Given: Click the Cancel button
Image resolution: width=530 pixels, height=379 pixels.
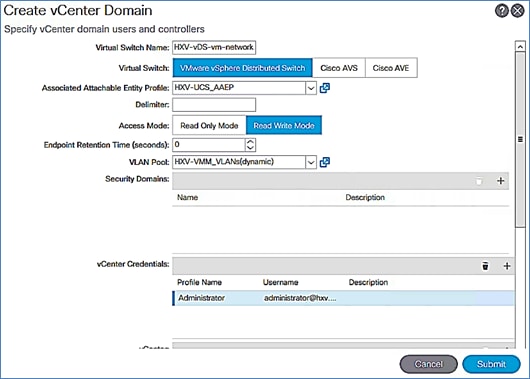Looking at the screenshot, I should [428, 364].
